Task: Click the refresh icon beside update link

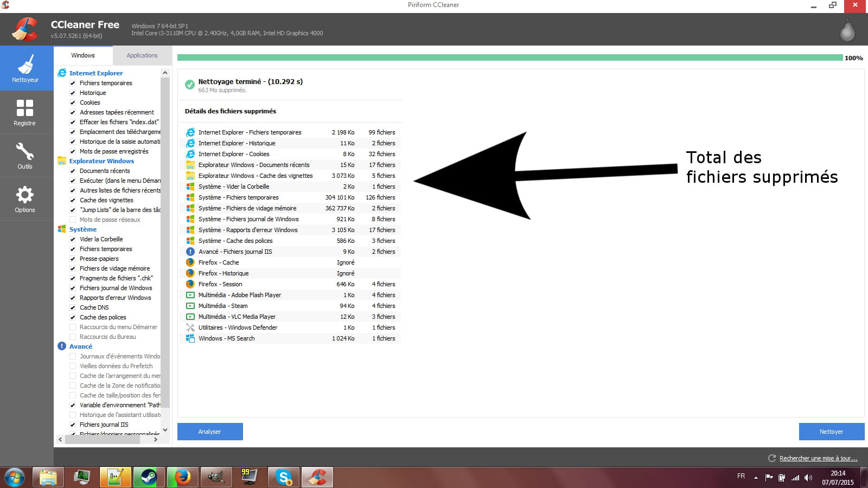Action: [771, 458]
